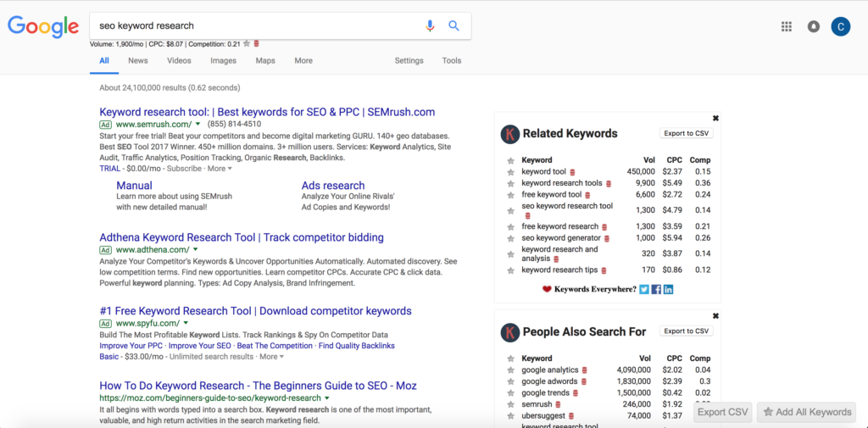Image resolution: width=868 pixels, height=428 pixels.
Task: Star the 'keyword tool' row
Action: 510,172
